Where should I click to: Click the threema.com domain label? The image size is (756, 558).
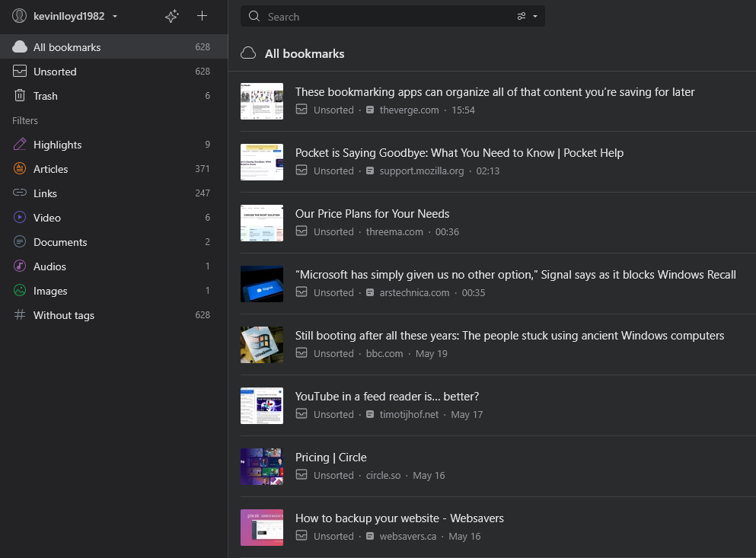coord(394,231)
